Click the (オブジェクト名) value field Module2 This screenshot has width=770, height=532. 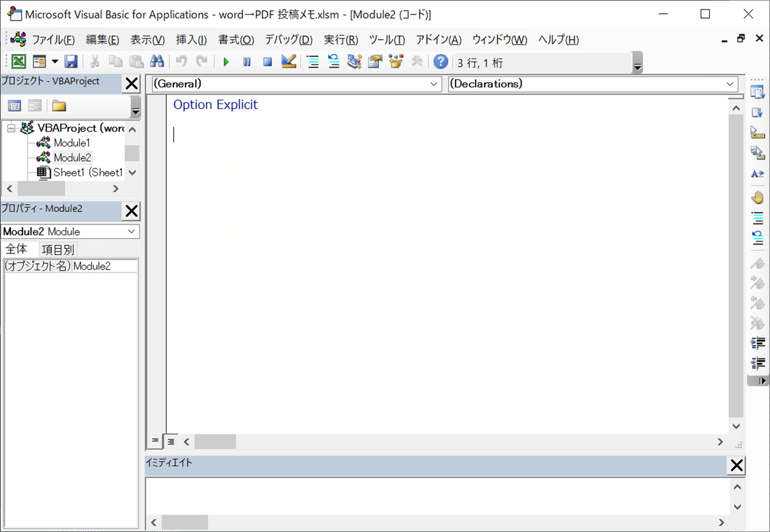click(104, 266)
